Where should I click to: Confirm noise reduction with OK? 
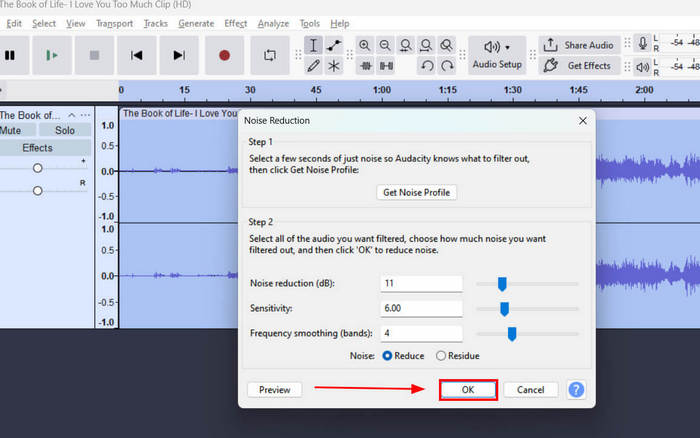pyautogui.click(x=468, y=390)
